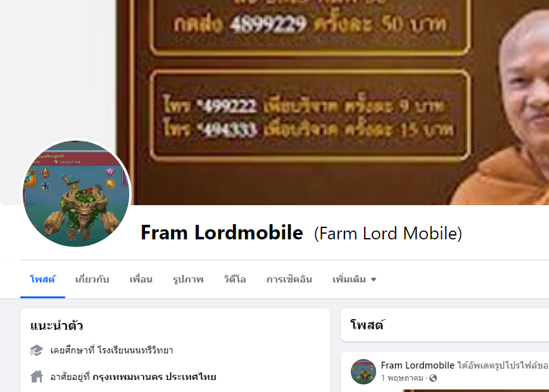
Task: Open the circular profile picture
Action: pyautogui.click(x=76, y=193)
